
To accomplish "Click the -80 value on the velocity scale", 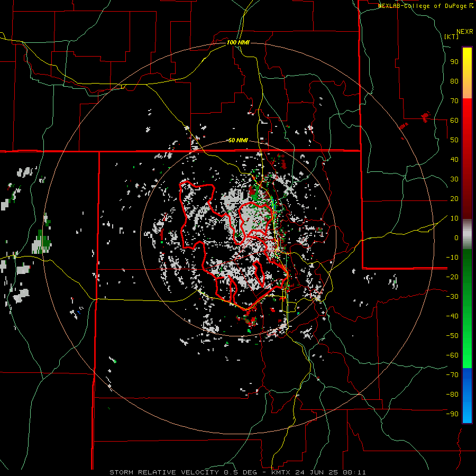I will [452, 395].
